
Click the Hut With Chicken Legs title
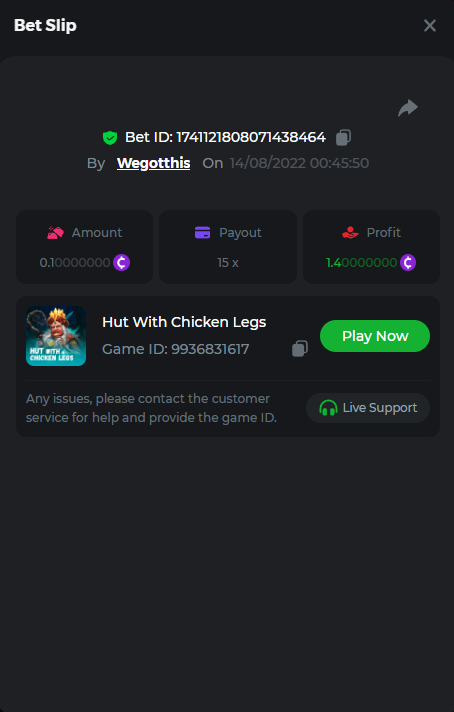coord(184,322)
